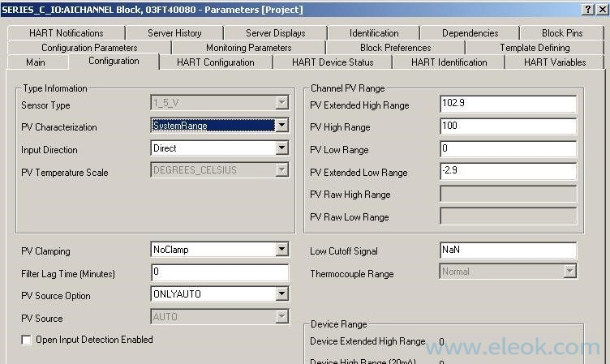Viewport: 610px width, 364px height.
Task: Expand the PV Source Option dropdown
Action: (281, 294)
